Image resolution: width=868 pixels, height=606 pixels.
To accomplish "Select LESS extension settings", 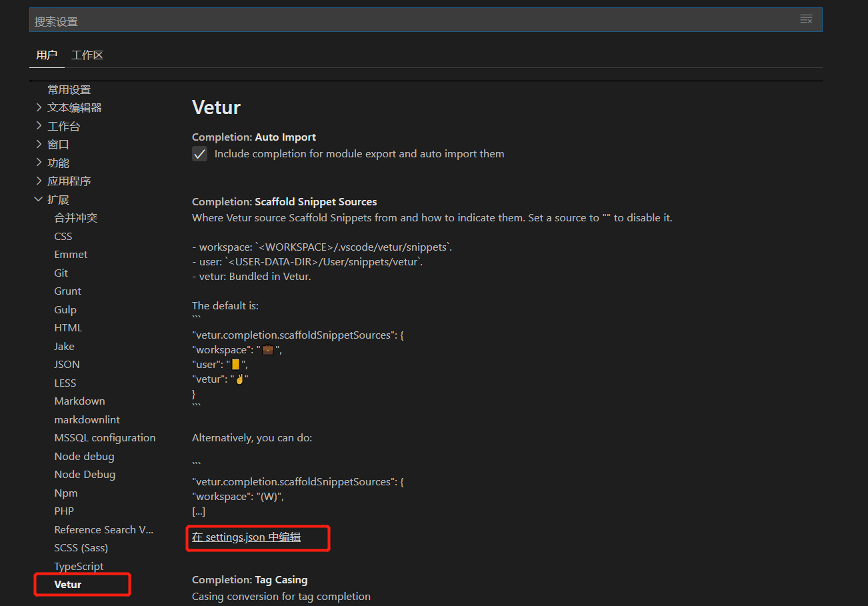I will [65, 383].
